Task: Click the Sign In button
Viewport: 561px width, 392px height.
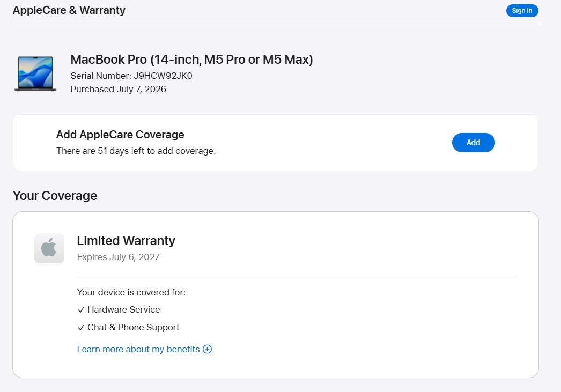Action: click(x=522, y=11)
